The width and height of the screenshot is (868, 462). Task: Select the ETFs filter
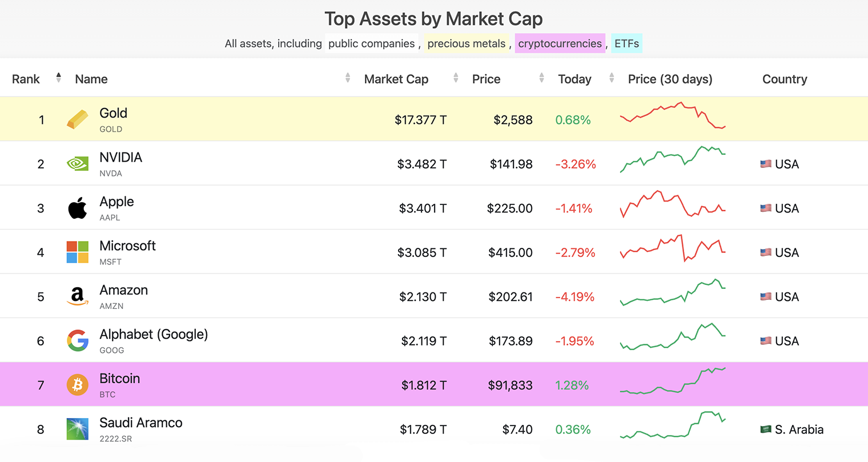(x=626, y=43)
